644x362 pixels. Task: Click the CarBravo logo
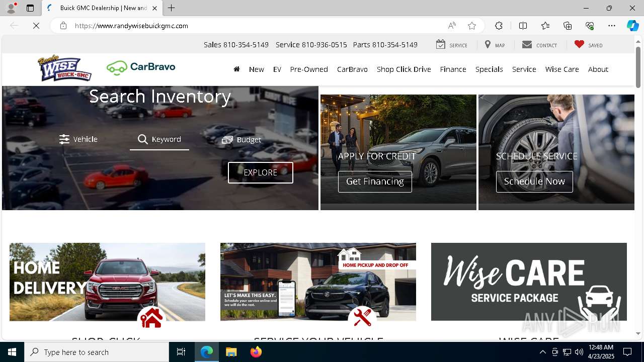point(141,68)
